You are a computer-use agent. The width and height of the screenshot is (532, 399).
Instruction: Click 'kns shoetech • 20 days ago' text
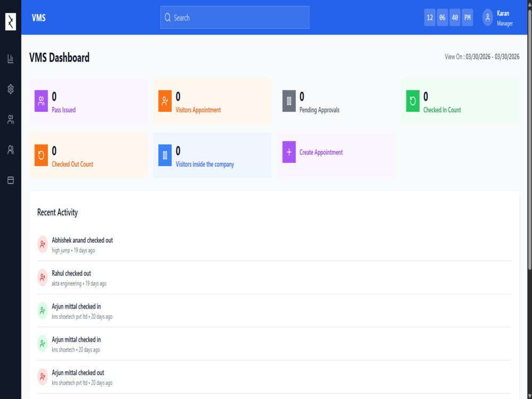point(76,350)
